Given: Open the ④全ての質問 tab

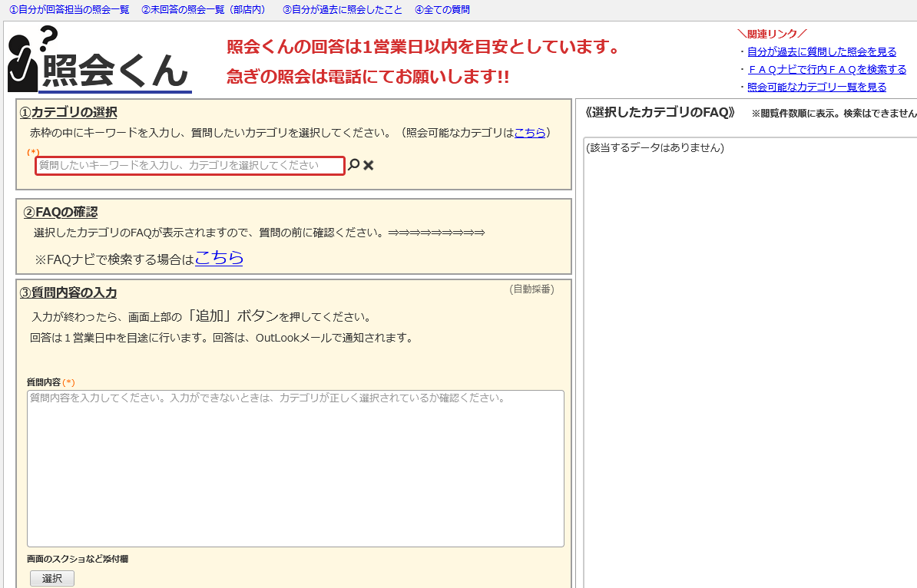Looking at the screenshot, I should 442,10.
